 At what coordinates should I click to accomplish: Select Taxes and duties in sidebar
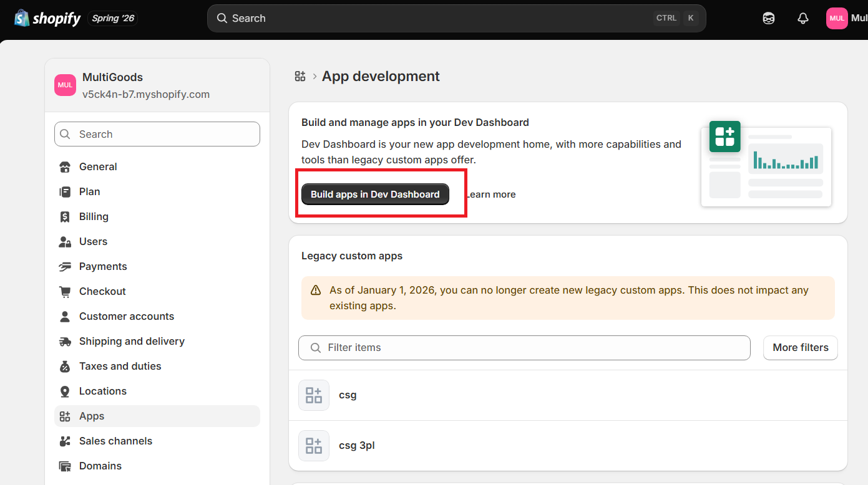(157, 366)
